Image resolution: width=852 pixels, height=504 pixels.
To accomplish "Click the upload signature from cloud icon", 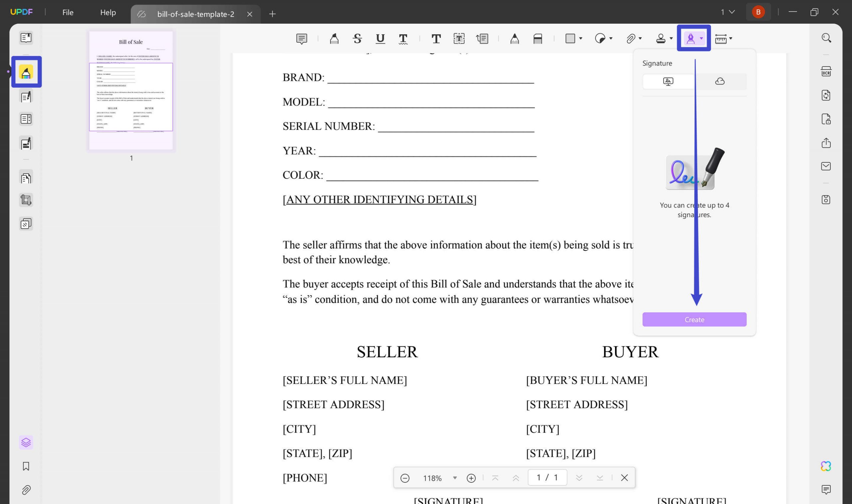I will [x=720, y=81].
